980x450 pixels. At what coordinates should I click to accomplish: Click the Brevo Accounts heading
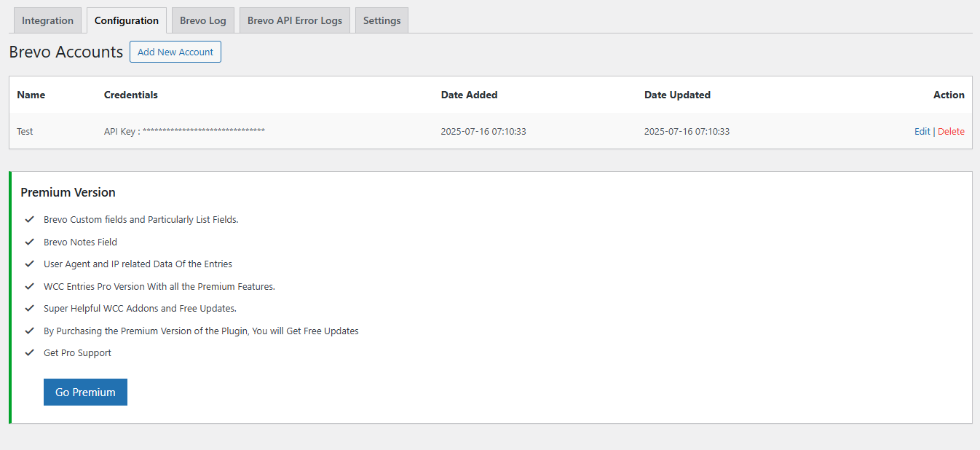66,52
